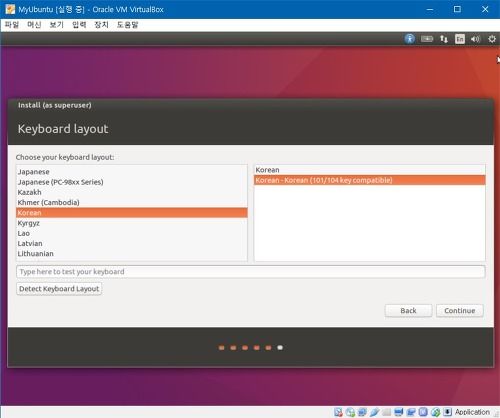Click the virtualization 'V' status icon

[423, 412]
